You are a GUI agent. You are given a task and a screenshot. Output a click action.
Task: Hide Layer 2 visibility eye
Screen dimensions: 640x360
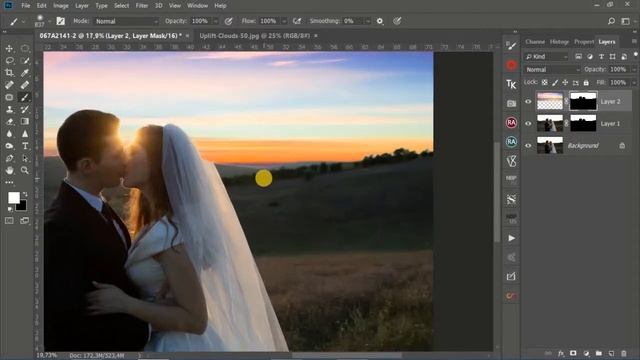click(528, 102)
